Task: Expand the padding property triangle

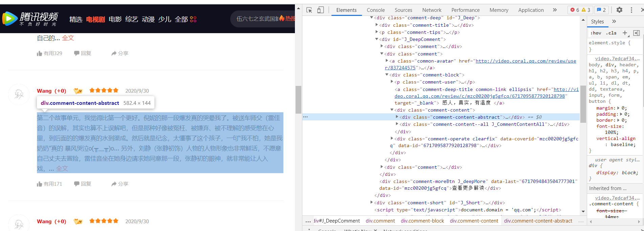Action: coord(621,114)
